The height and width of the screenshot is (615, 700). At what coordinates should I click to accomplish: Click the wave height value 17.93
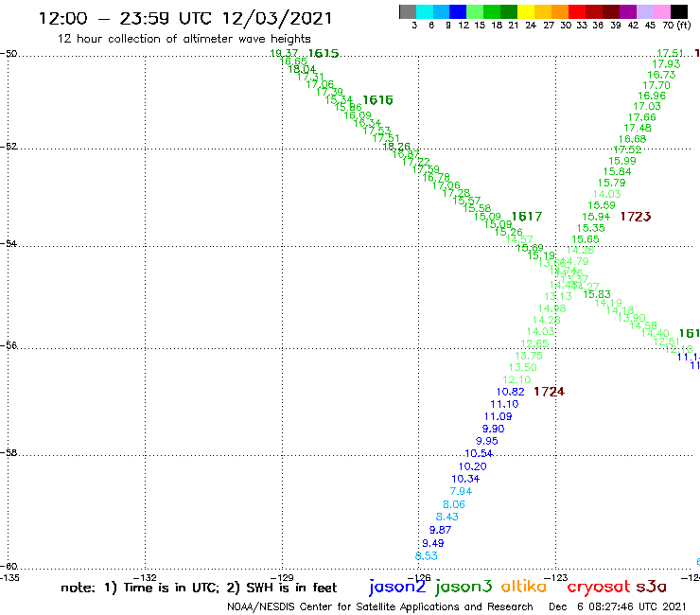666,64
